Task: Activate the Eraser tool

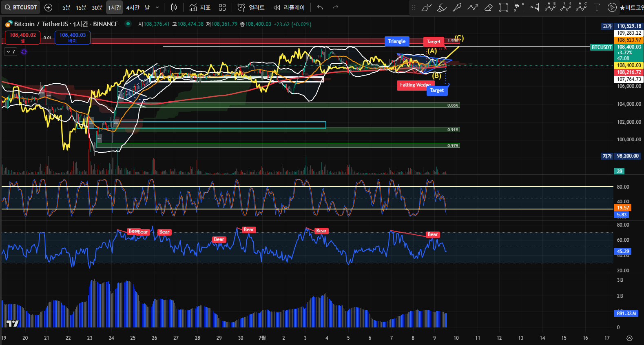Action: 488,7
